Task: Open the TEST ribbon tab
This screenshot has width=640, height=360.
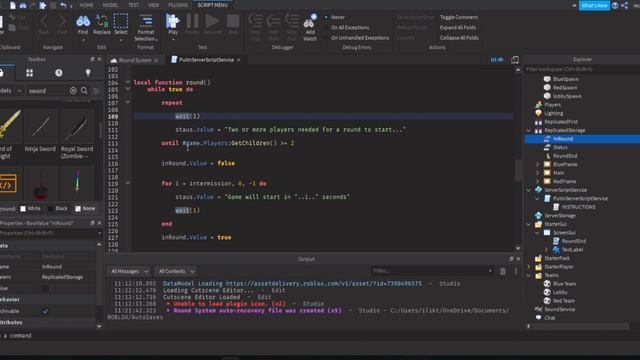Action: 133,5
